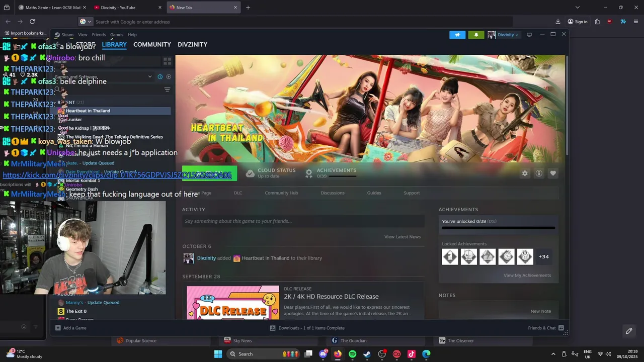Screen dimensions: 644x362
Task: Click Add a Game button
Action: tap(71, 328)
